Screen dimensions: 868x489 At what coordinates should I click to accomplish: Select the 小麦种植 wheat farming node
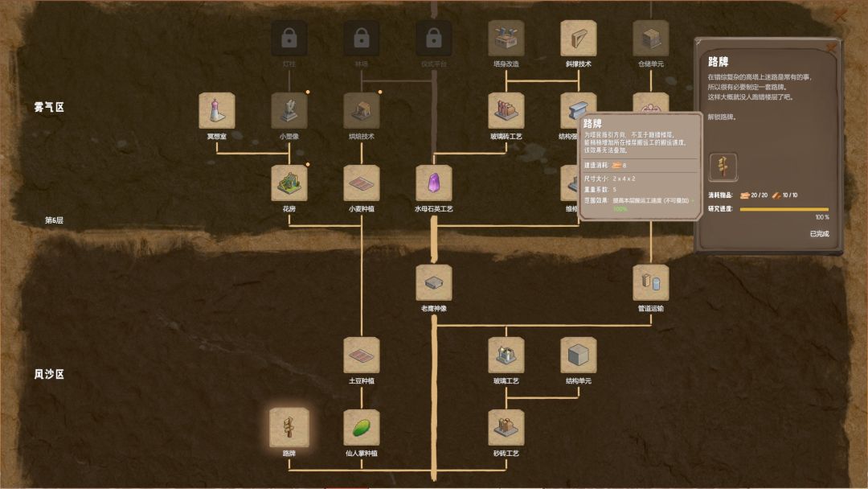click(x=362, y=183)
